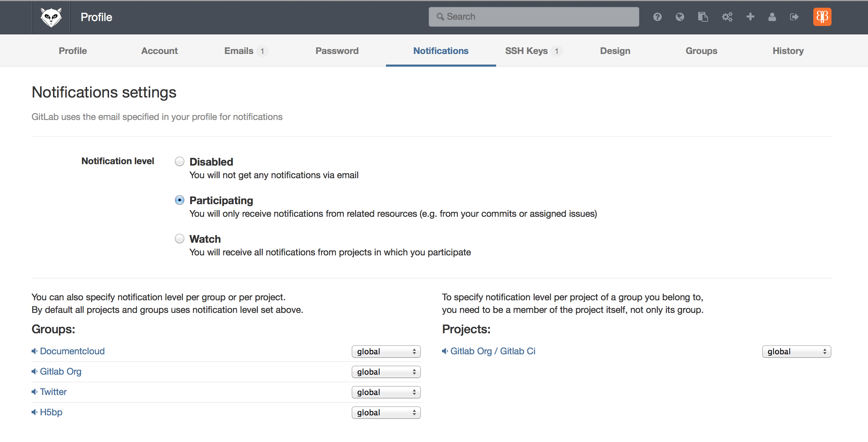
Task: Open the H5bp group link
Action: click(51, 412)
